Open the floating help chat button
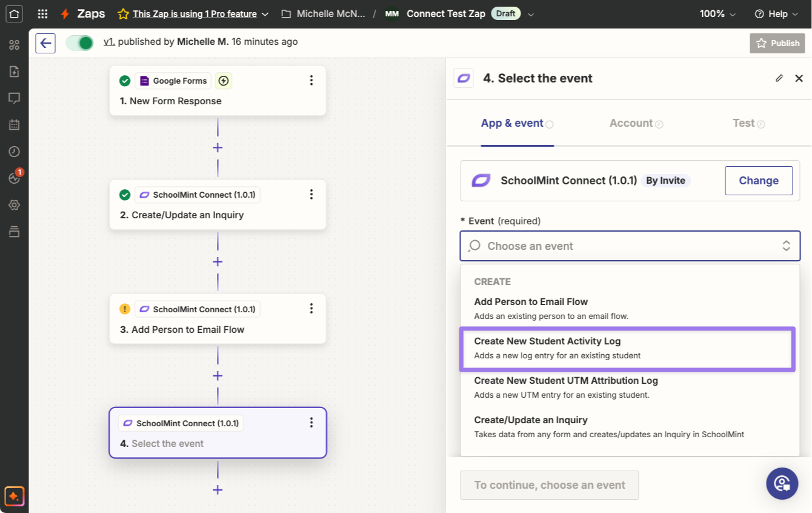The width and height of the screenshot is (812, 513). pos(782,483)
